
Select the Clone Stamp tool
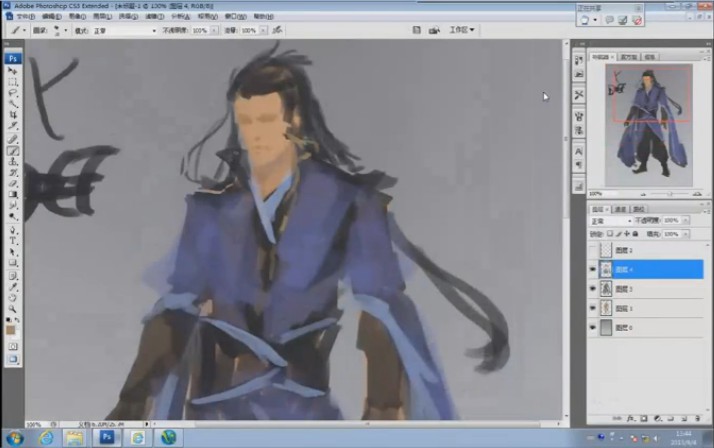pos(13,162)
